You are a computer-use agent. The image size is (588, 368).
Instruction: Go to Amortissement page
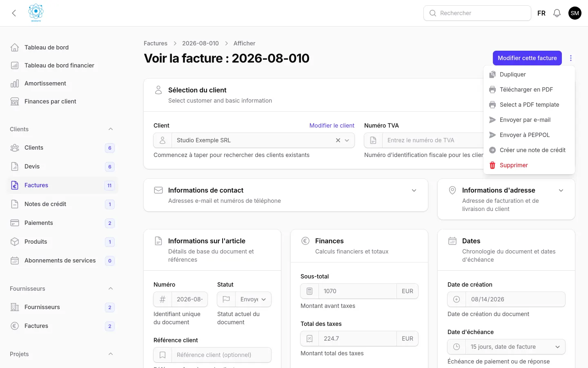62,83
